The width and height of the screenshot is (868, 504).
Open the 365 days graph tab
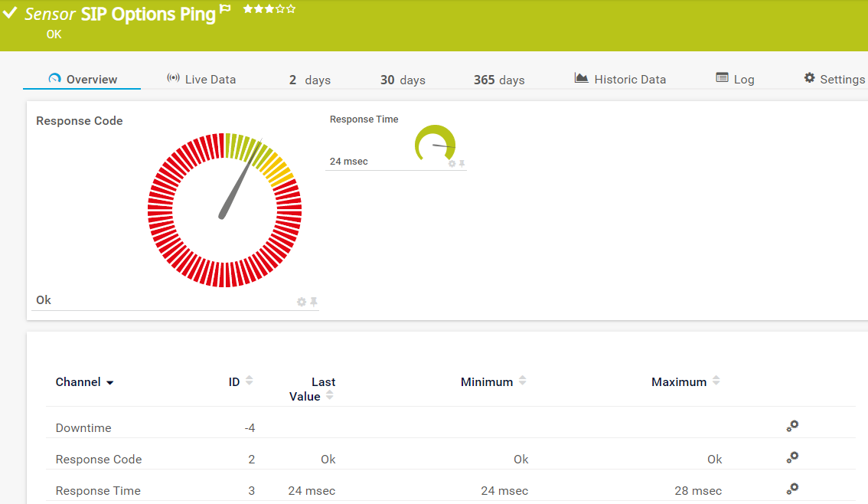[498, 80]
